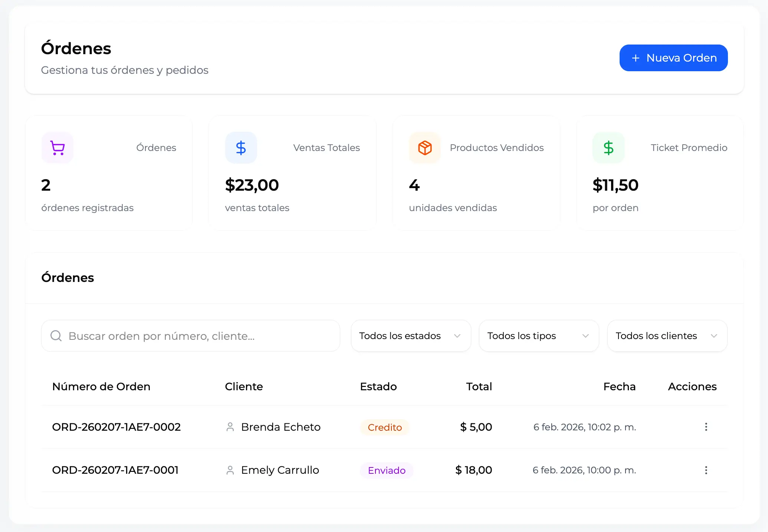Create a new order with Nueva Orden
Screen dimensions: 768x532
coord(673,58)
